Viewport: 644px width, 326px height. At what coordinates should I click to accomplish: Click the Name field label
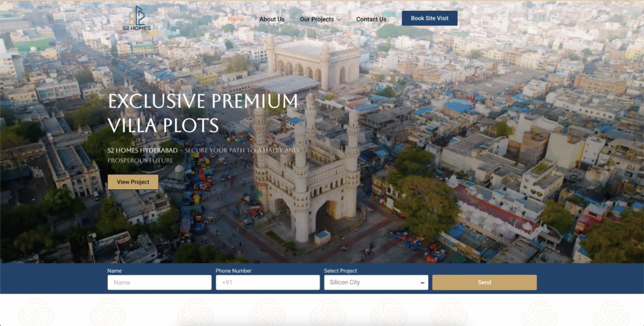[x=114, y=271]
